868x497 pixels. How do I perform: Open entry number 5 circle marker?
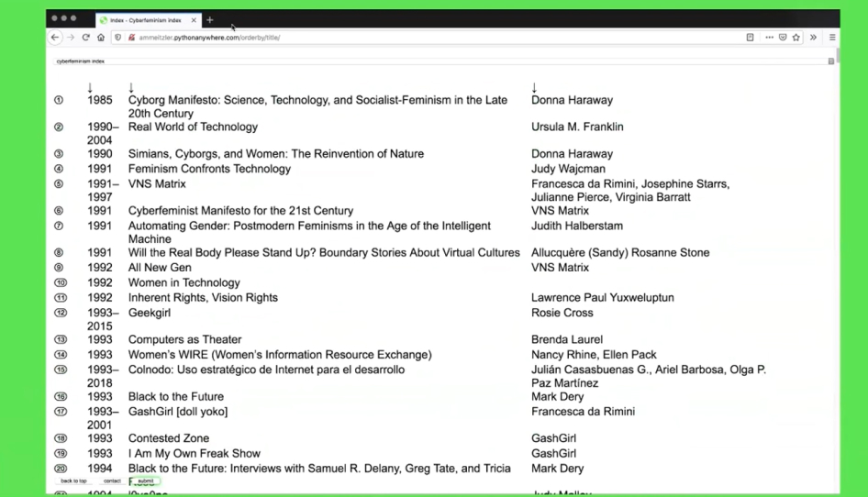click(59, 183)
